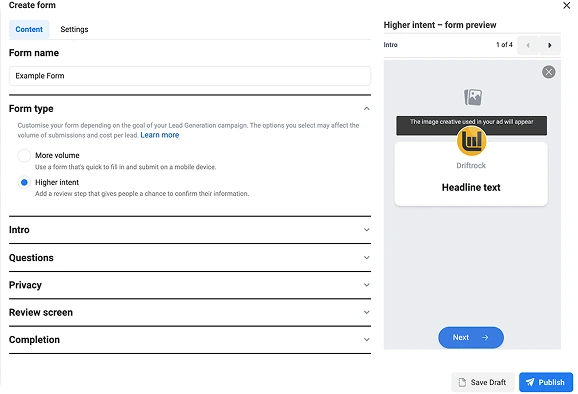Collapse the Form type section chevron
Image resolution: width=578 pixels, height=394 pixels.
point(366,109)
